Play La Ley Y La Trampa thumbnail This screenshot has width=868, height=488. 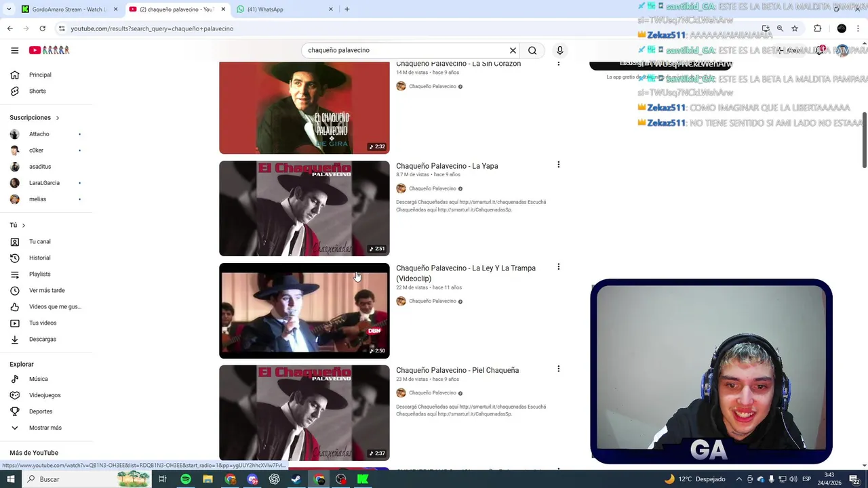[304, 310]
